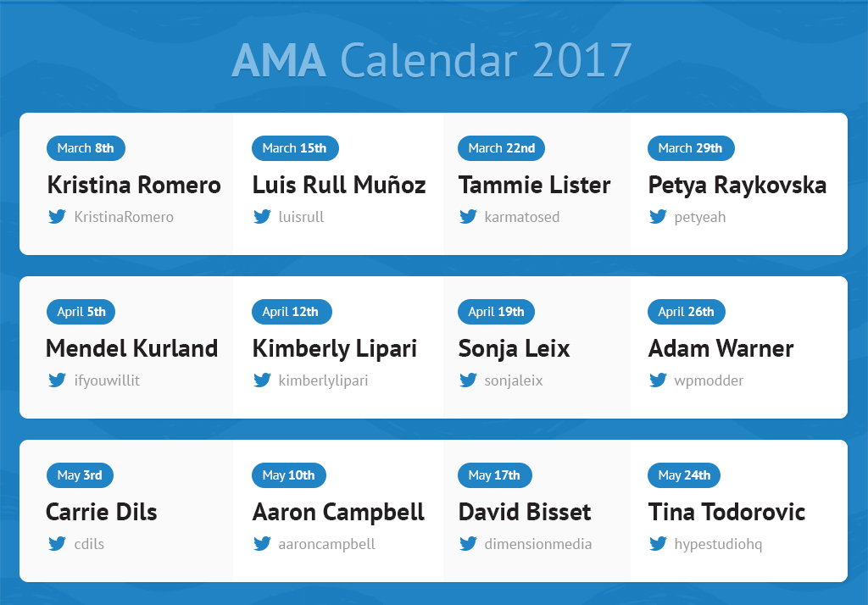The image size is (868, 605).
Task: Open the aaroncampbell Twitter handle link
Action: [326, 544]
